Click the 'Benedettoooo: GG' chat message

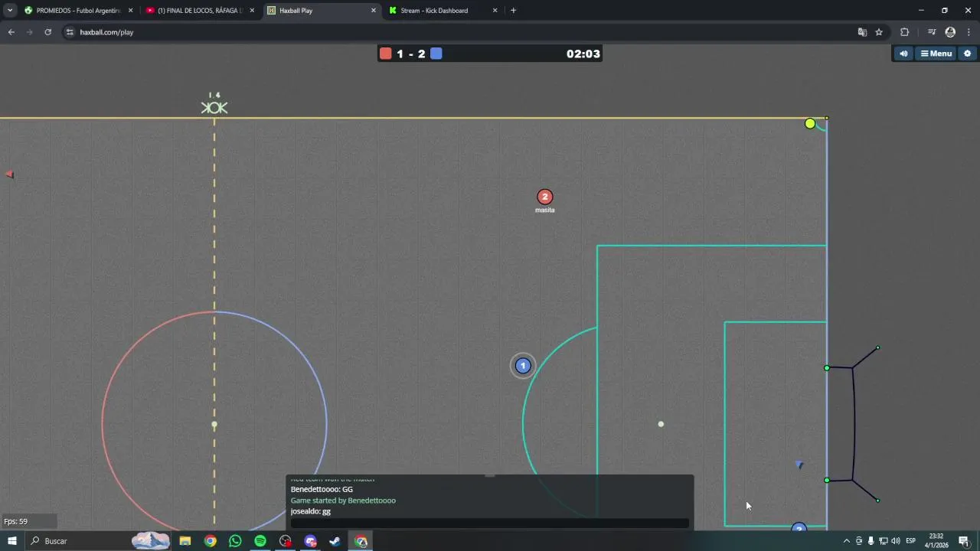pyautogui.click(x=322, y=490)
